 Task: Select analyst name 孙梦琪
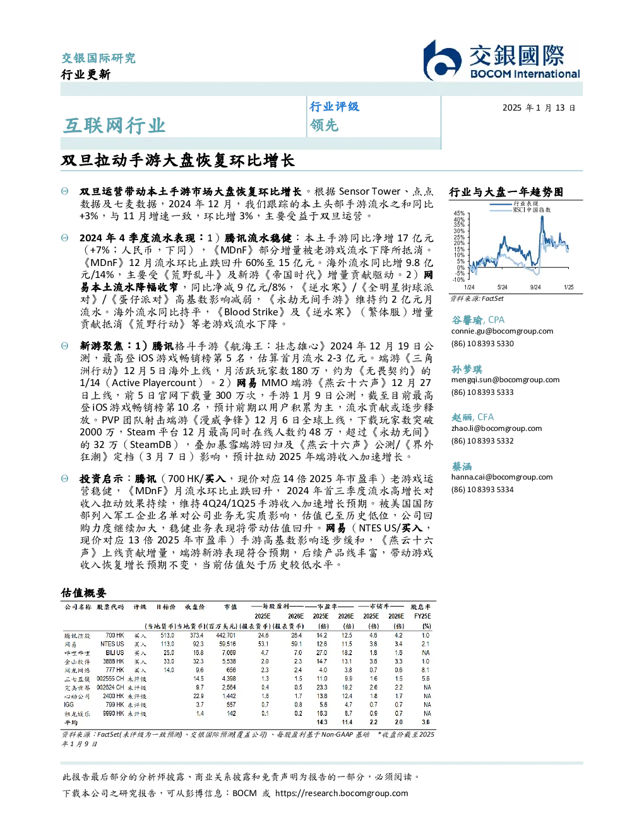467,369
